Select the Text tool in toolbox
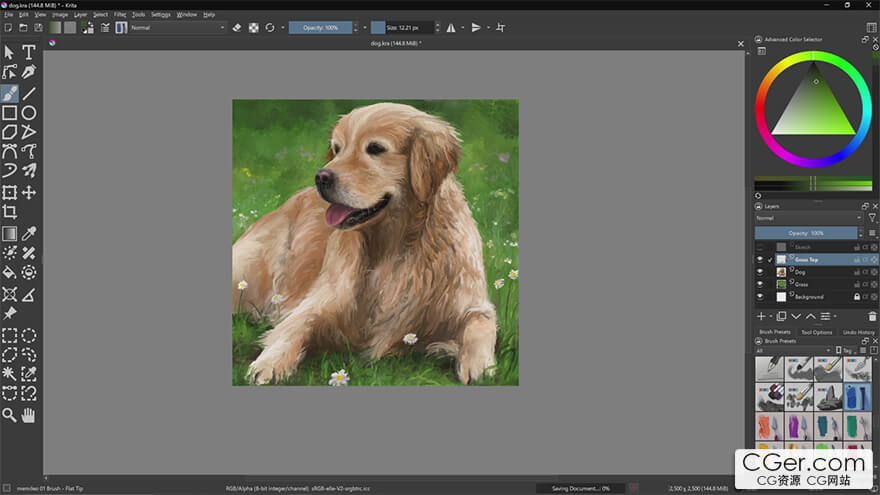 (x=29, y=52)
